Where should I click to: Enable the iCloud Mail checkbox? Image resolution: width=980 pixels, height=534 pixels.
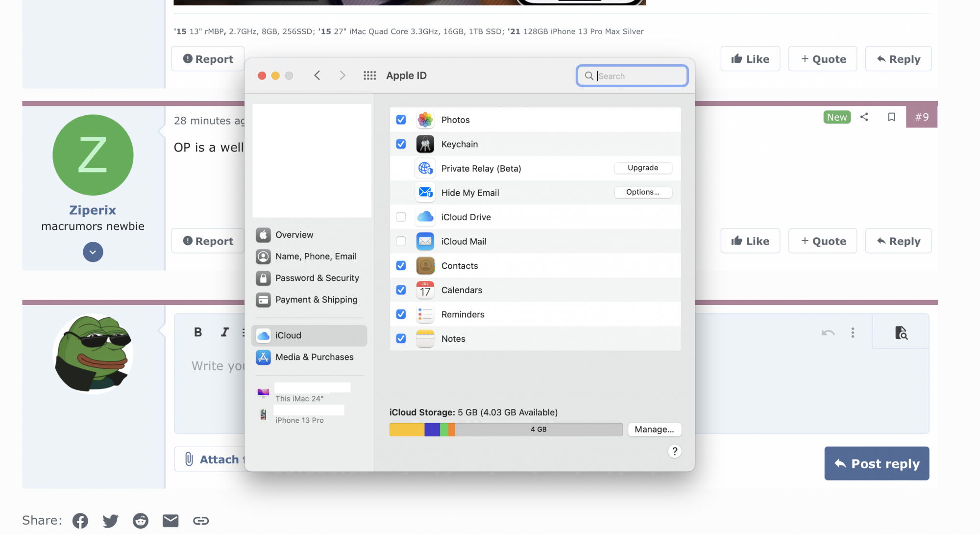[x=401, y=241]
